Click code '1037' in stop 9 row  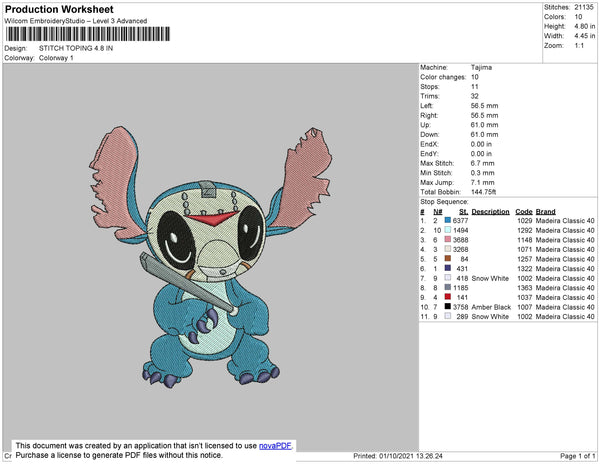pos(525,298)
